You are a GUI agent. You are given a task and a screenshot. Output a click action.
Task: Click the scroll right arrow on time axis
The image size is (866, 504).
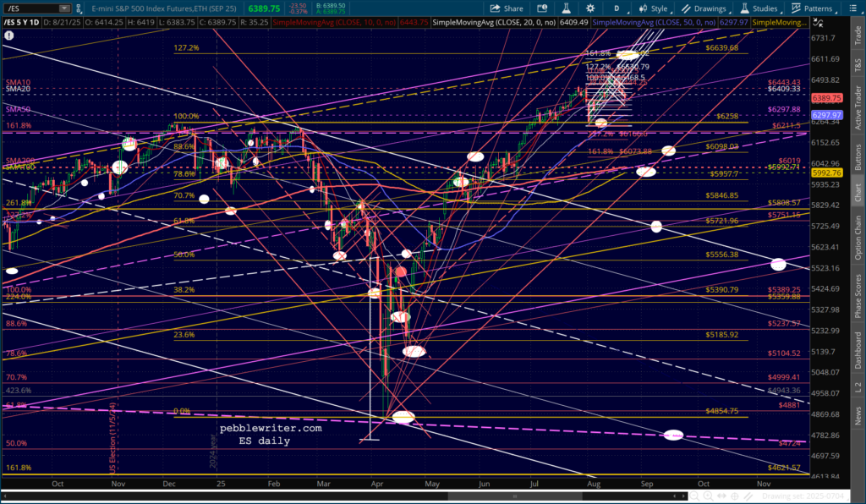pos(685,496)
